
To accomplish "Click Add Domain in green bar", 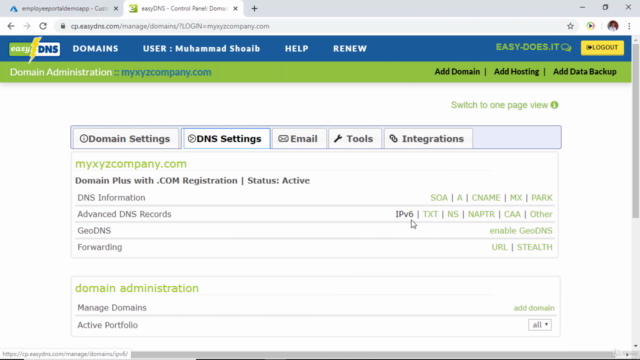I will [x=457, y=72].
